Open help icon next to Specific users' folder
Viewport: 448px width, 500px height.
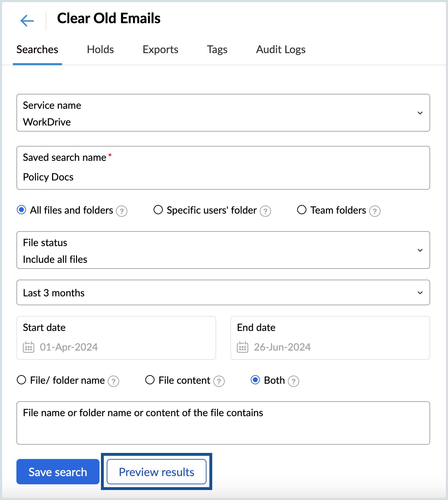[265, 211]
